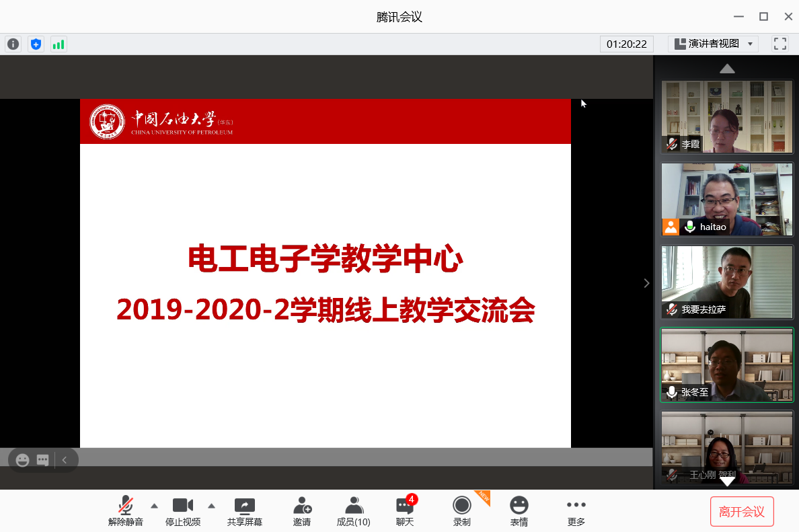Collapse the participant video sidebar arrow

tap(646, 283)
